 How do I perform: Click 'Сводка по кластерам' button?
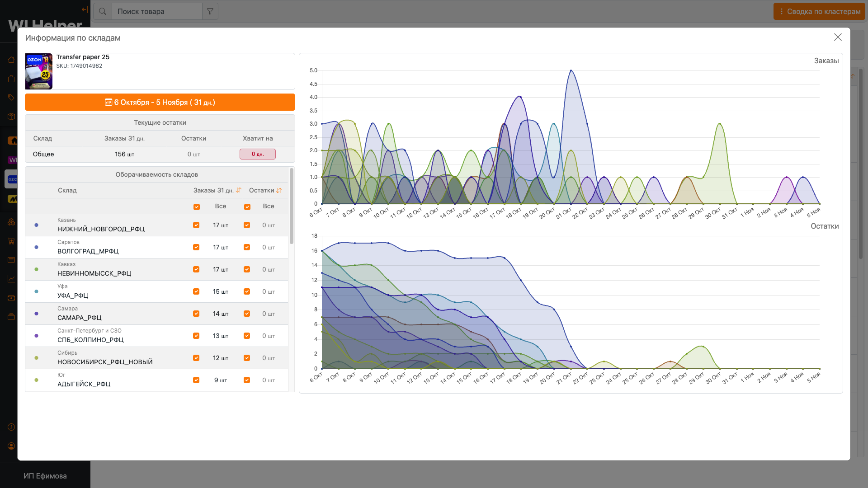click(x=819, y=11)
